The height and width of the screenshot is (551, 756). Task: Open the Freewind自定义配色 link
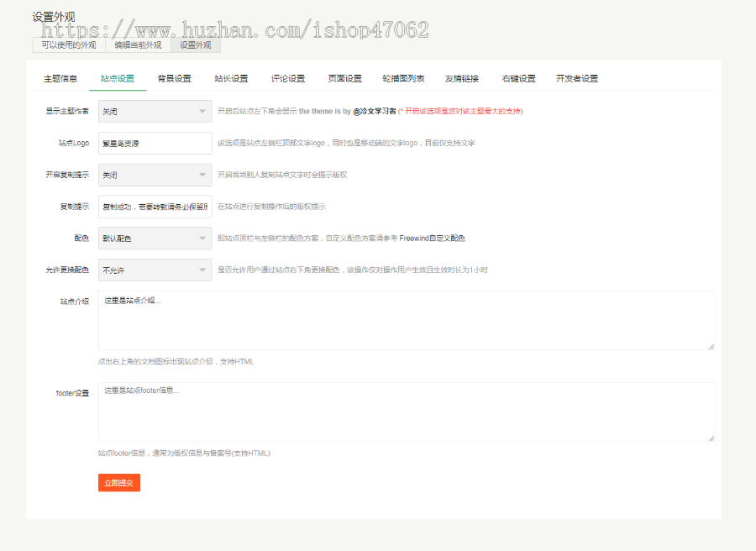point(432,239)
